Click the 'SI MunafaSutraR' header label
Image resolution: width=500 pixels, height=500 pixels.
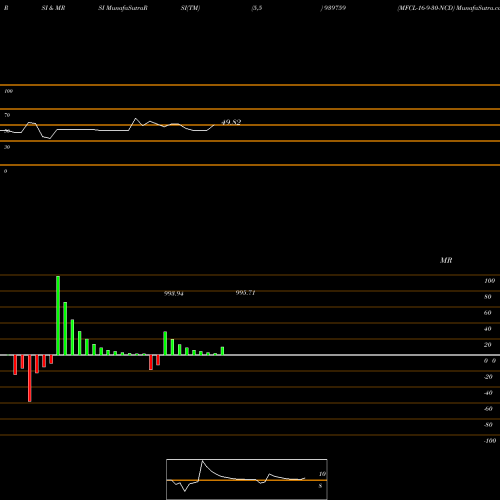coord(123,8)
